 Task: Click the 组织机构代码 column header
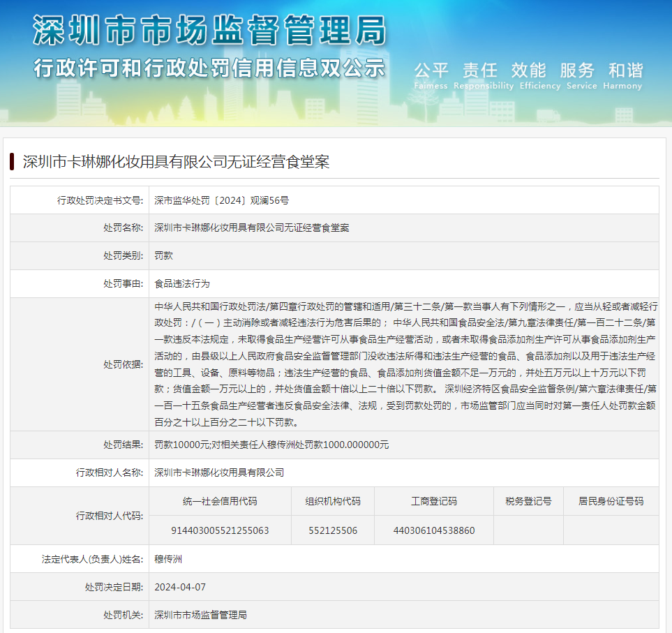click(333, 501)
